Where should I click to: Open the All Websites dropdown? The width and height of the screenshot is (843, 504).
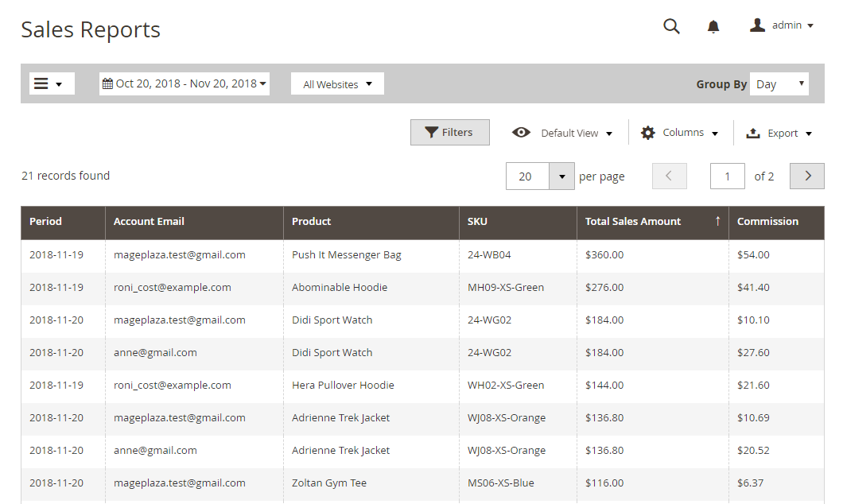pyautogui.click(x=337, y=84)
